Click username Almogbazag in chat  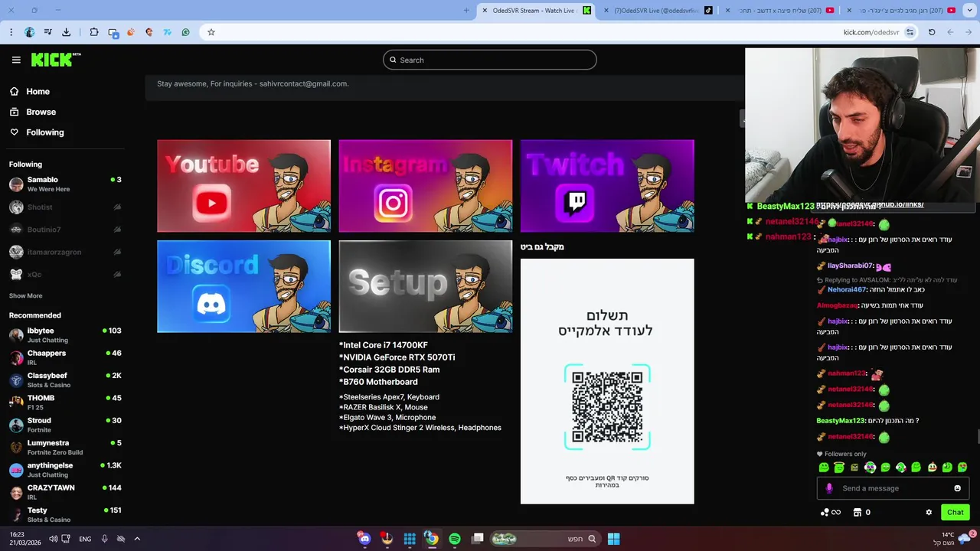837,305
